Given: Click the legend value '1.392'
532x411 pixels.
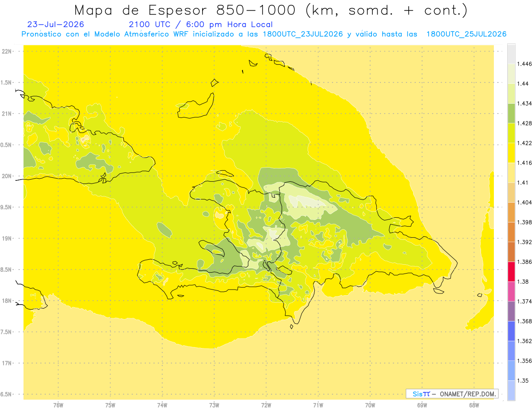Looking at the screenshot, I should click(524, 242).
